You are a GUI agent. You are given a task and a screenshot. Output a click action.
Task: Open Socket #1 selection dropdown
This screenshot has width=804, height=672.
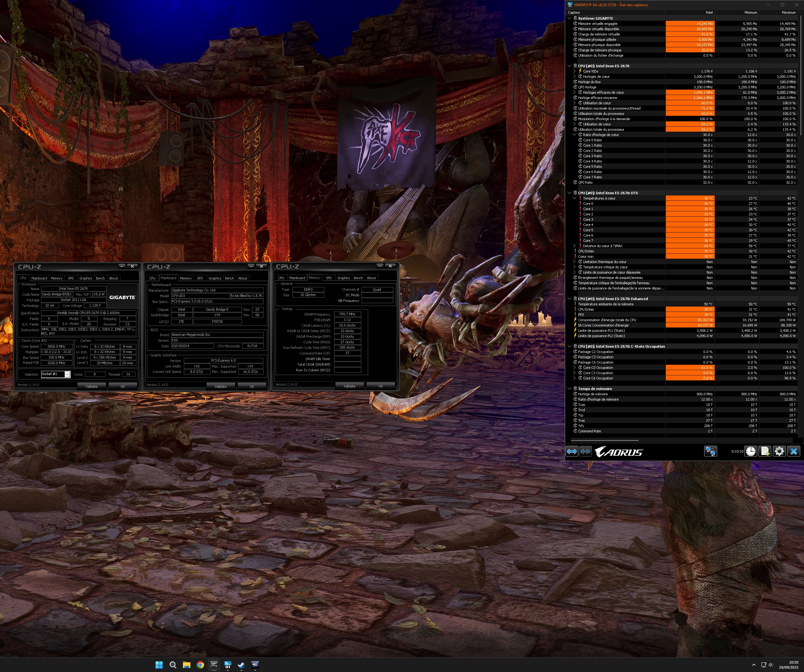(x=67, y=374)
